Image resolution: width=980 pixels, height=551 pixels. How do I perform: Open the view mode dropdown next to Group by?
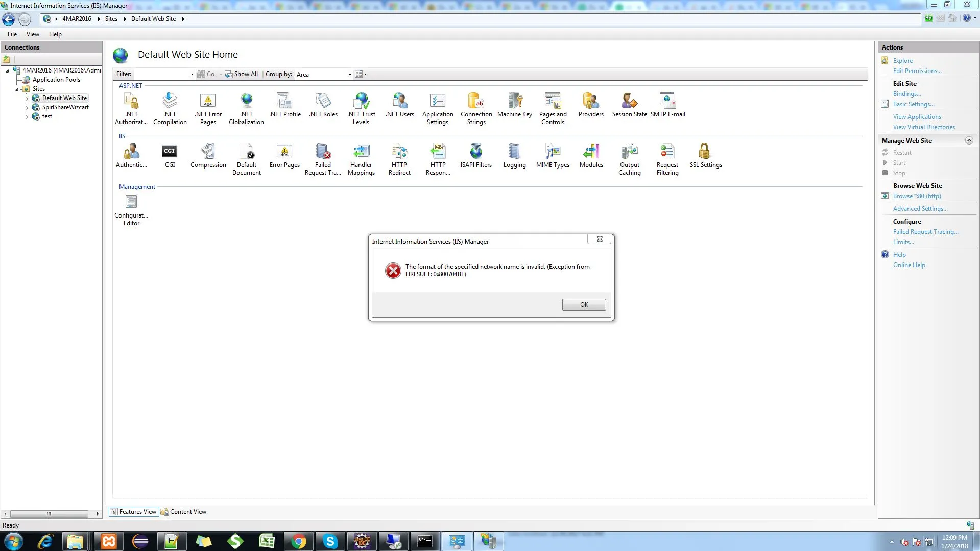click(361, 75)
